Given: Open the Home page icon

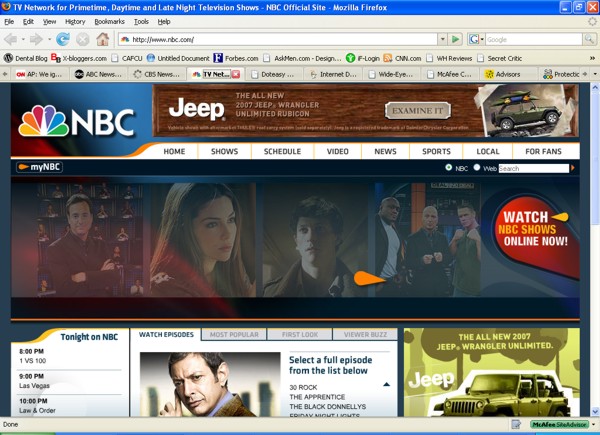Looking at the screenshot, I should (103, 39).
